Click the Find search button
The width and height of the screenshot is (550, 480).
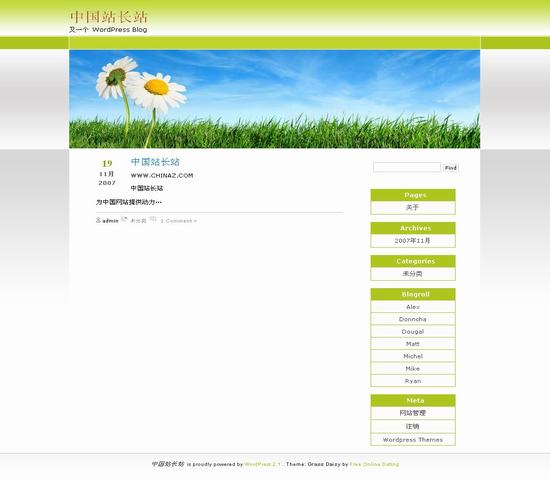(x=450, y=168)
